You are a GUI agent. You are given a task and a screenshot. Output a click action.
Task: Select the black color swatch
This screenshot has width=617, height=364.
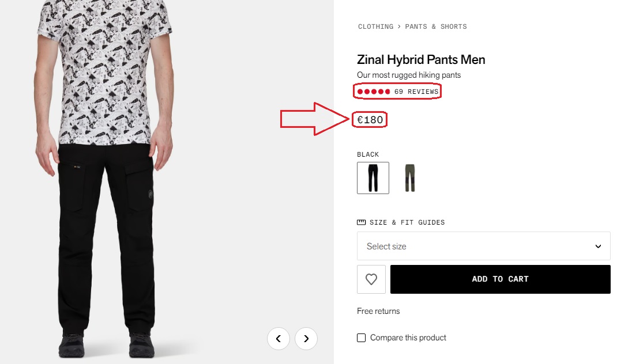point(373,178)
